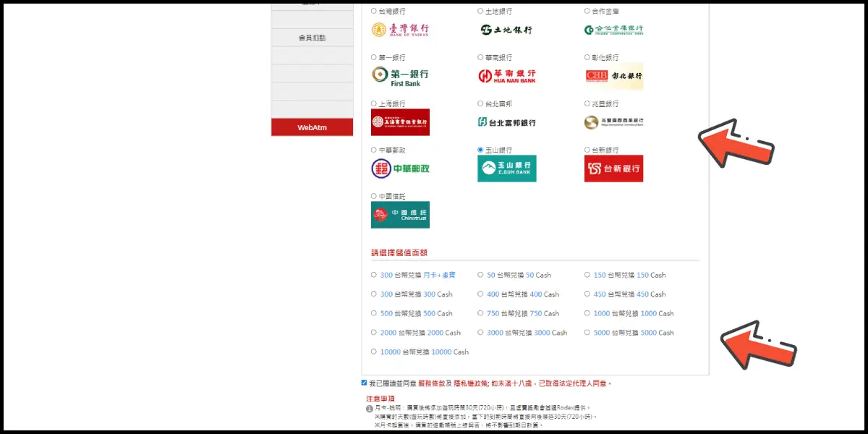Click the E.SUN Bank logo

[507, 169]
